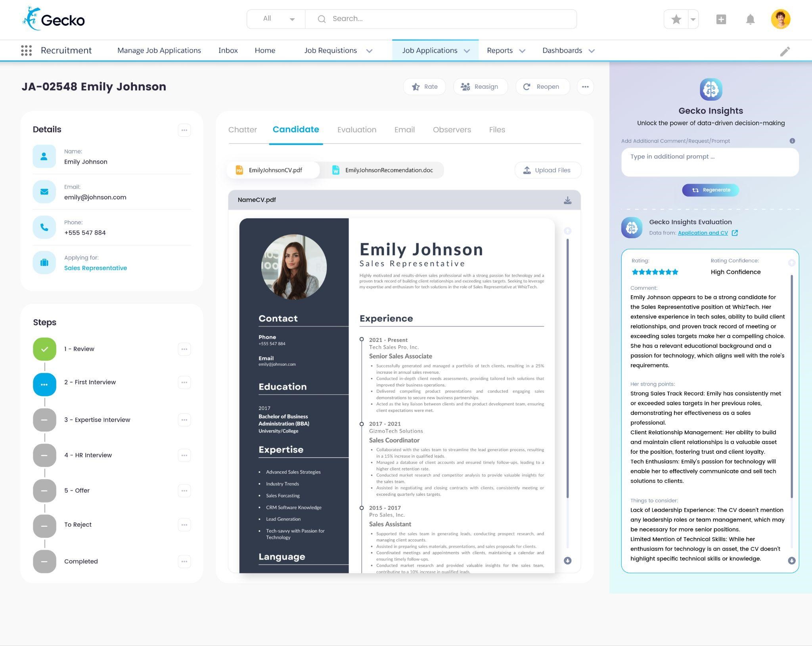
Task: Click the Regenerate button
Action: 710,190
